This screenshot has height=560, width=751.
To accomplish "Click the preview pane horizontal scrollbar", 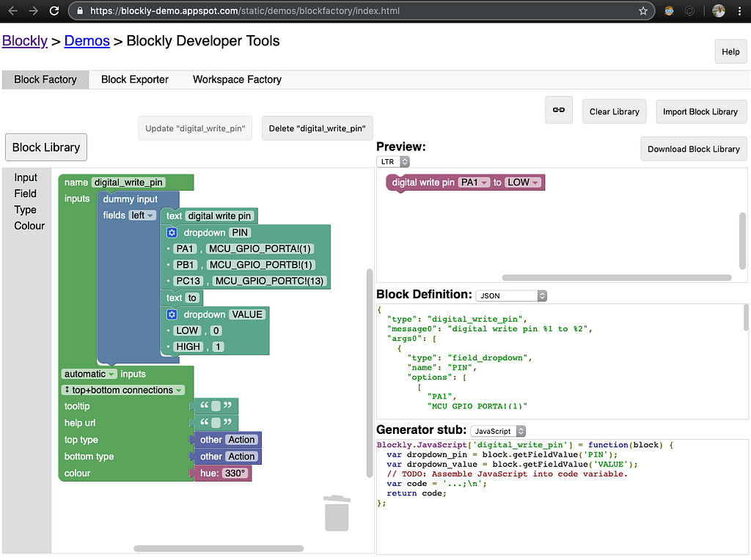I will point(616,278).
